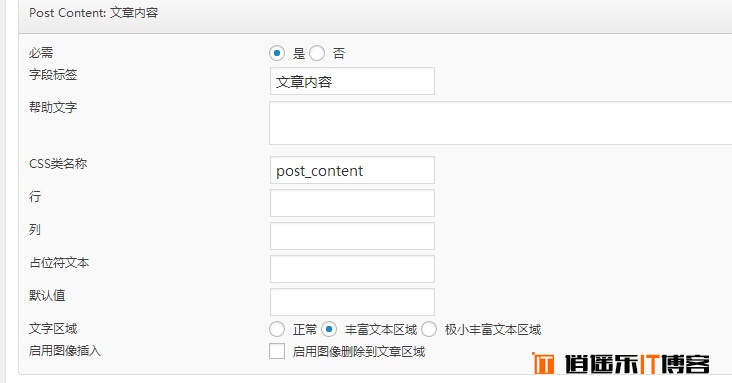This screenshot has height=383, width=732.
Task: Focus the 默认值 input field
Action: [352, 302]
